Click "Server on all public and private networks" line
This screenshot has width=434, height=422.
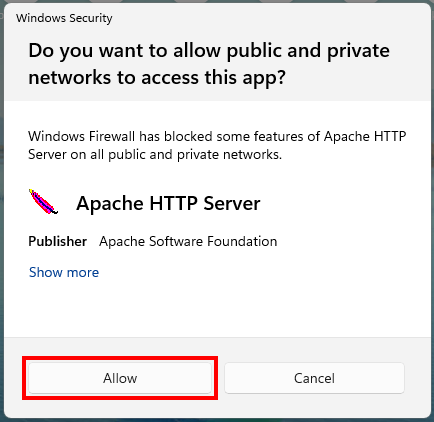155,155
